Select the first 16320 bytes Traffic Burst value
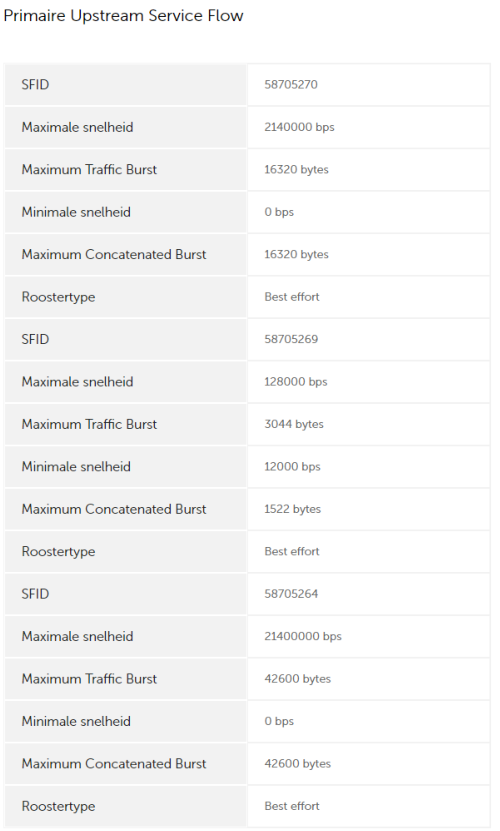500x831 pixels. pyautogui.click(x=296, y=170)
